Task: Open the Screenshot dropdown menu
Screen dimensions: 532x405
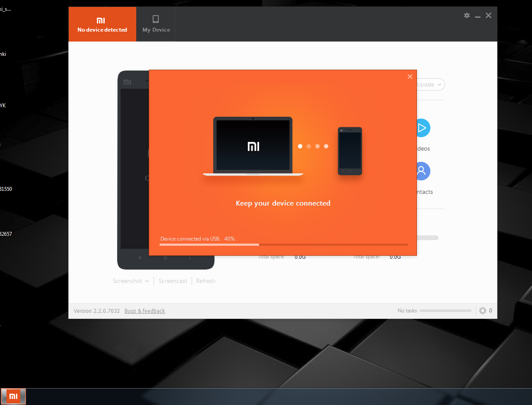Action: point(131,281)
